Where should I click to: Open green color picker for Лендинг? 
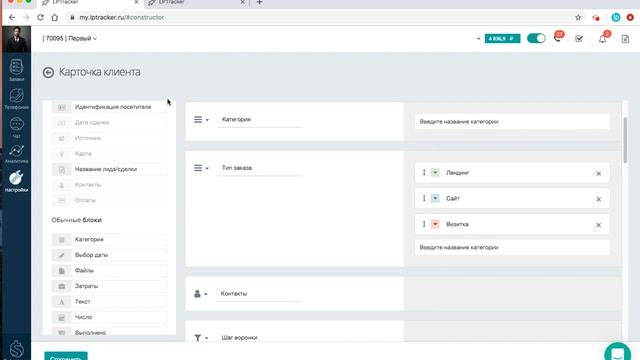(435, 173)
